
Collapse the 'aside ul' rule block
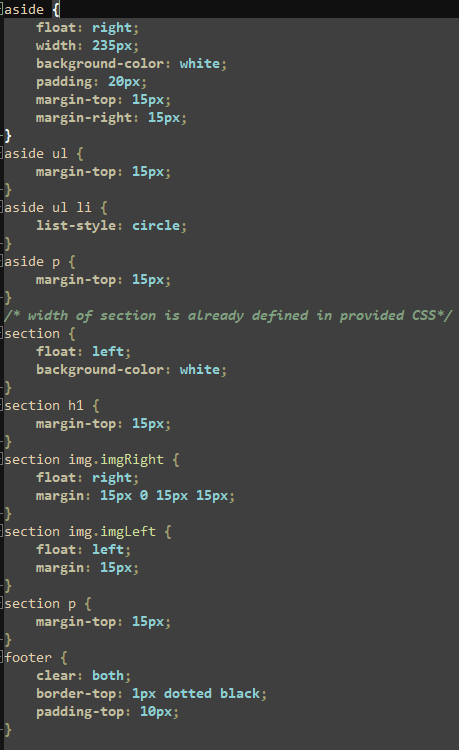[x=2, y=154]
